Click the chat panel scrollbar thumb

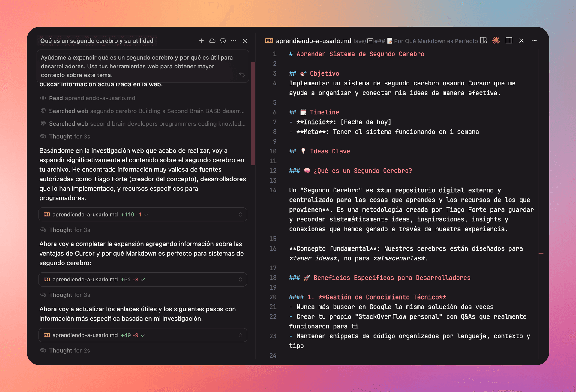(253, 114)
